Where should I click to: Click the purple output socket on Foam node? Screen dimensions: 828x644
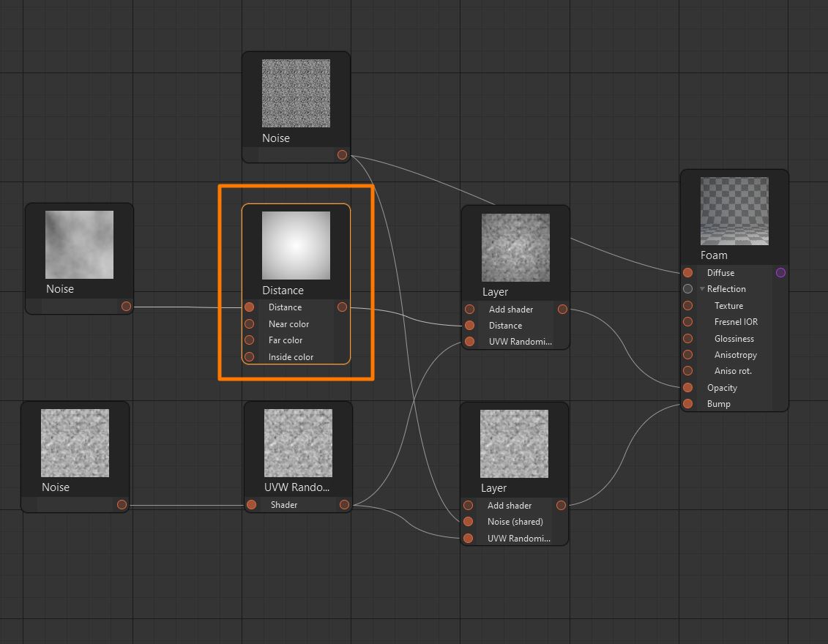pos(780,272)
